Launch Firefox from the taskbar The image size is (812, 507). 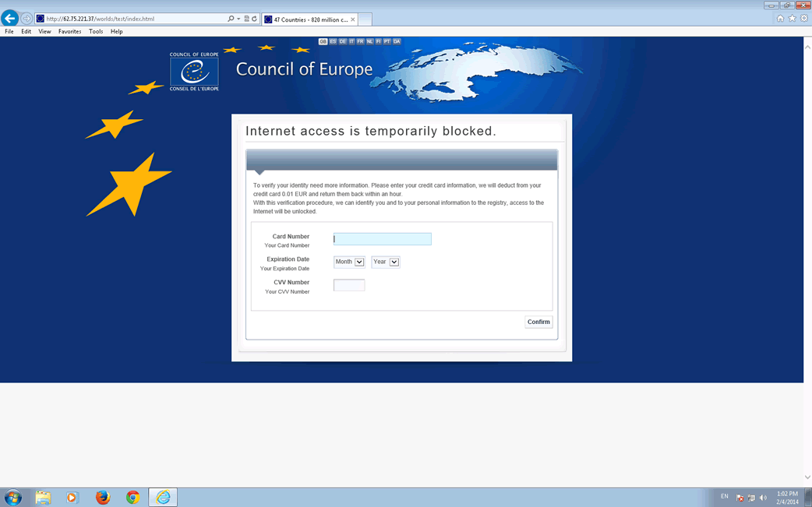[x=103, y=497]
